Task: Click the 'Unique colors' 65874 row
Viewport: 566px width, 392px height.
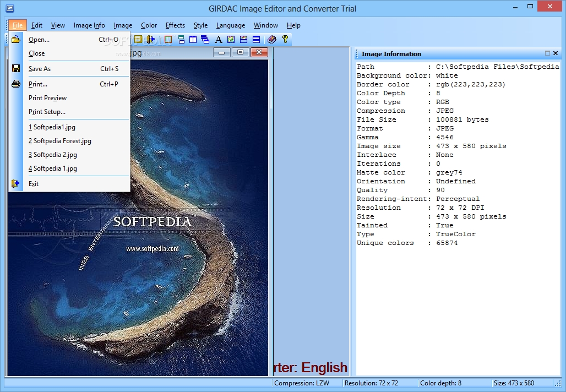Action: tap(407, 243)
